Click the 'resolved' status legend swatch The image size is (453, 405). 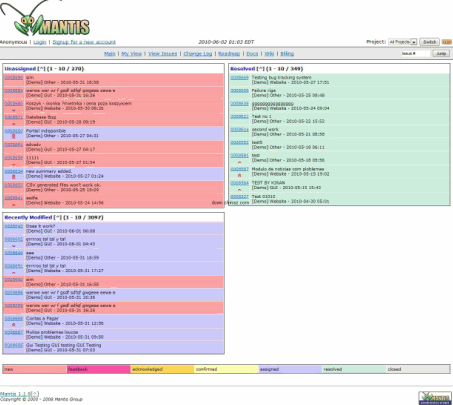click(x=354, y=369)
